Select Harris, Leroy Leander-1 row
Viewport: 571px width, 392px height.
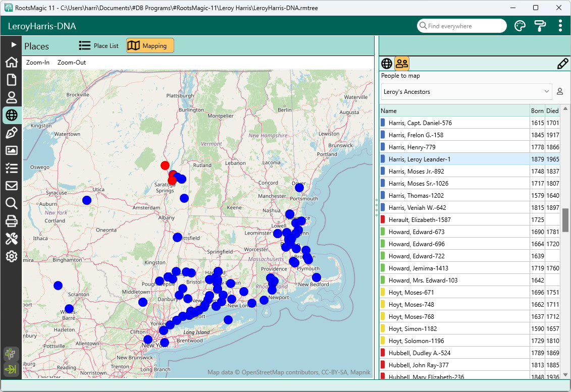[x=470, y=159]
